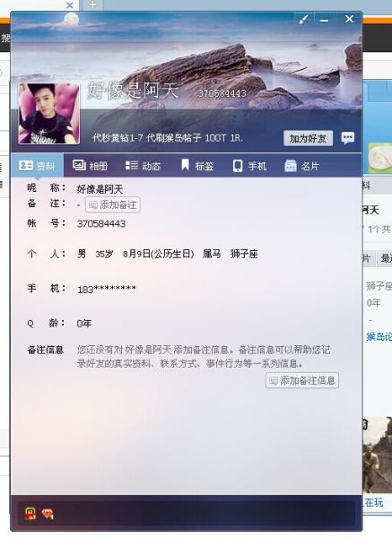Switch to the 名片 card tab
This screenshot has width=392, height=538.
[302, 166]
